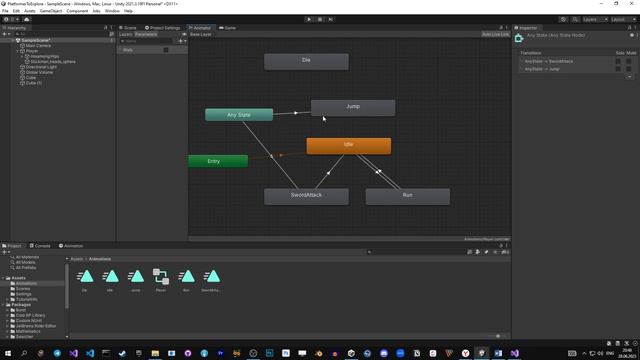Click the minus button below the transitions list
Viewport: 640px width, 360px height.
pyautogui.click(x=629, y=77)
